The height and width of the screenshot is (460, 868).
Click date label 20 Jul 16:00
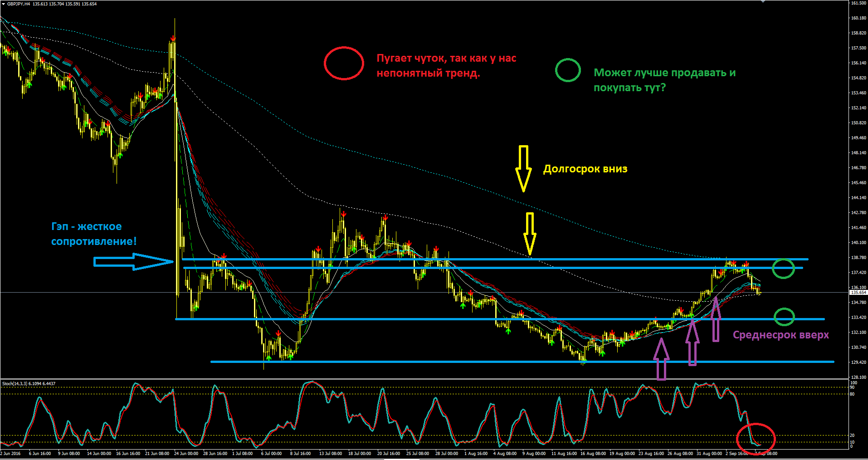(389, 454)
